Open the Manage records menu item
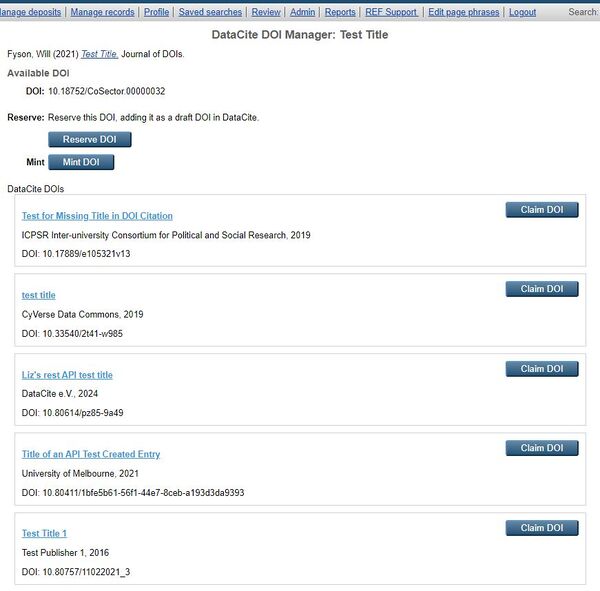The width and height of the screenshot is (600, 591). point(102,12)
